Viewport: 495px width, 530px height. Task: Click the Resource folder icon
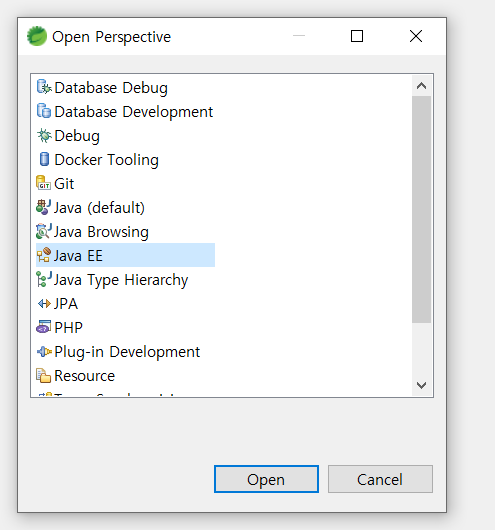[x=44, y=376]
